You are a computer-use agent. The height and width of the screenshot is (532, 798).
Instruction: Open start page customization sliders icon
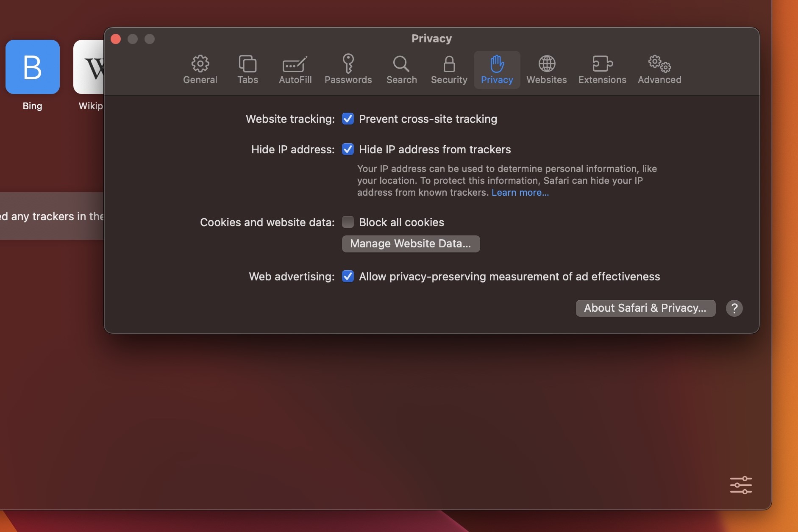pyautogui.click(x=741, y=485)
